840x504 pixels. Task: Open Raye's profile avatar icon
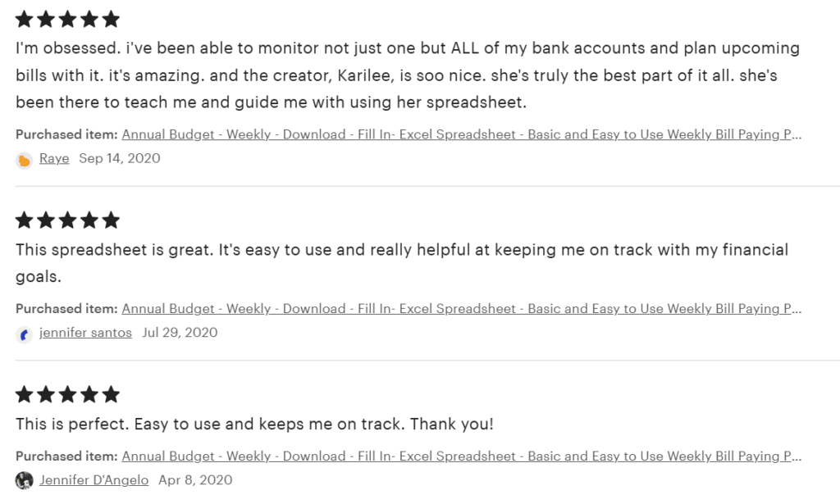coord(24,160)
